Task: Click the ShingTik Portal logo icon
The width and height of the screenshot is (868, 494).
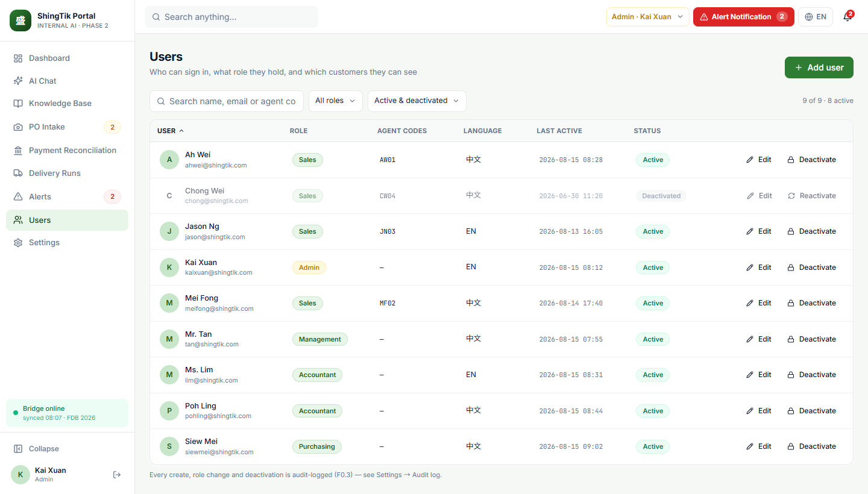Action: click(20, 20)
